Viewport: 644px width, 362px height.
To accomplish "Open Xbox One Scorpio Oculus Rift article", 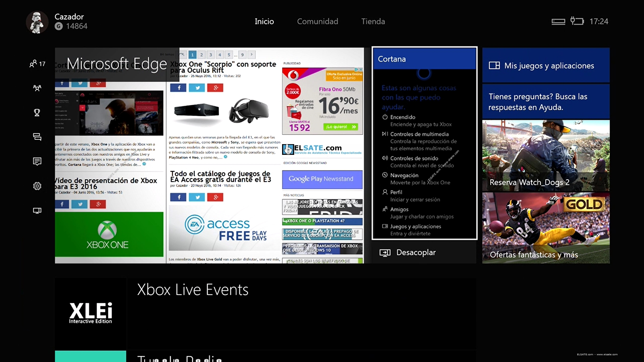I will tap(223, 67).
